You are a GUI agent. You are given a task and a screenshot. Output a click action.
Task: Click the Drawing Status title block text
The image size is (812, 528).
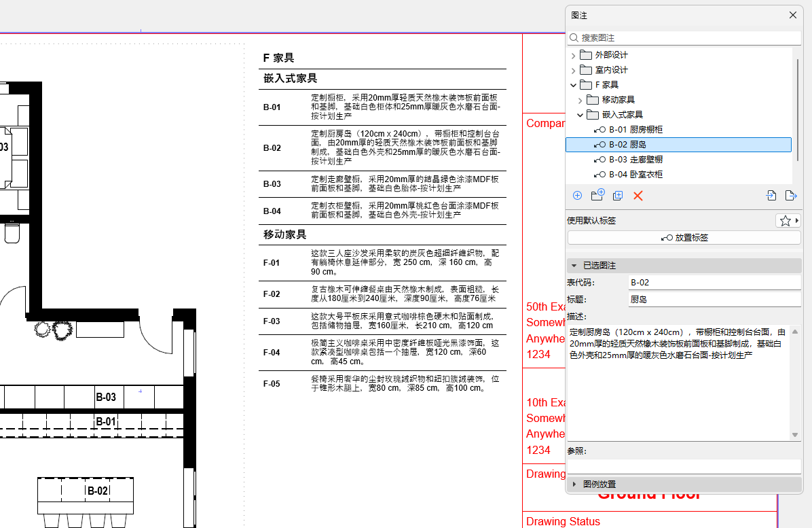[563, 521]
